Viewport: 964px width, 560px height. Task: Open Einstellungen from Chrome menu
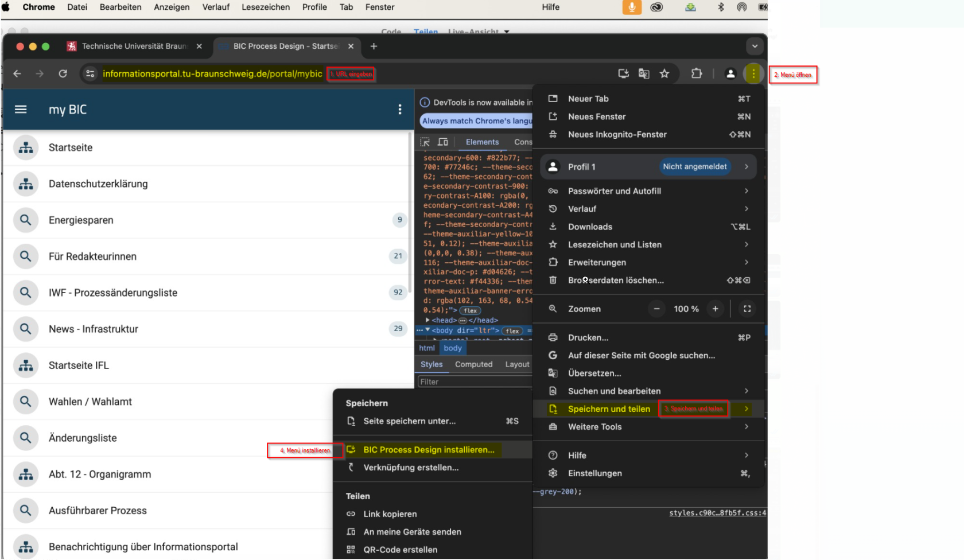[649, 473]
